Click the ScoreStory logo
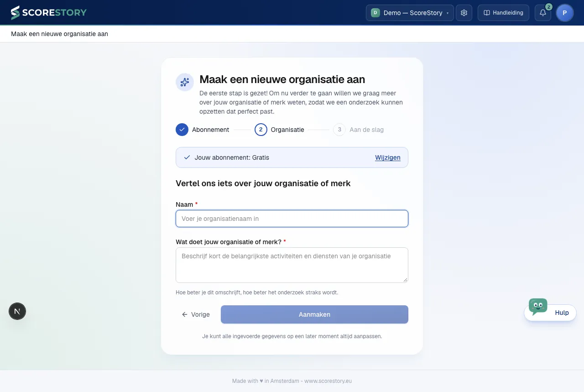Viewport: 584px width, 392px height. 48,13
